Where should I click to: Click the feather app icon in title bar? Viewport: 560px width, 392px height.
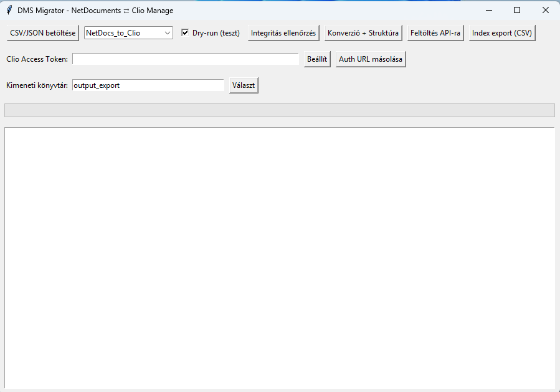(9, 10)
